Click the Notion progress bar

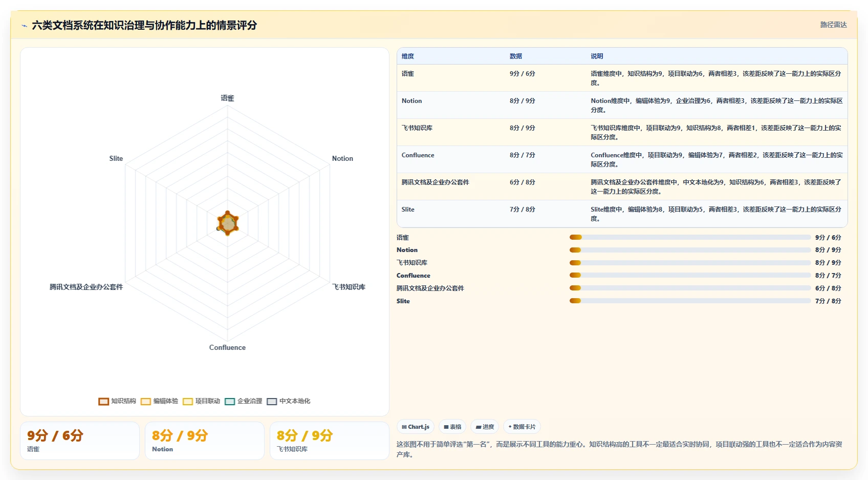click(690, 250)
